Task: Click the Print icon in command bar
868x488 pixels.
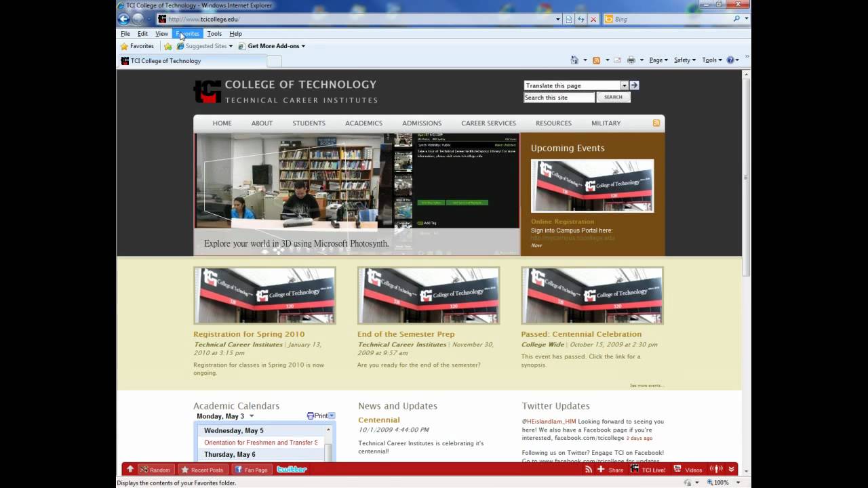Action: click(x=631, y=60)
